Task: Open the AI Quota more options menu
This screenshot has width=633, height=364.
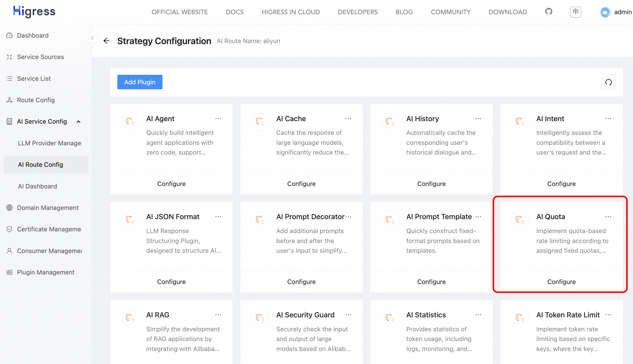Action: click(608, 217)
